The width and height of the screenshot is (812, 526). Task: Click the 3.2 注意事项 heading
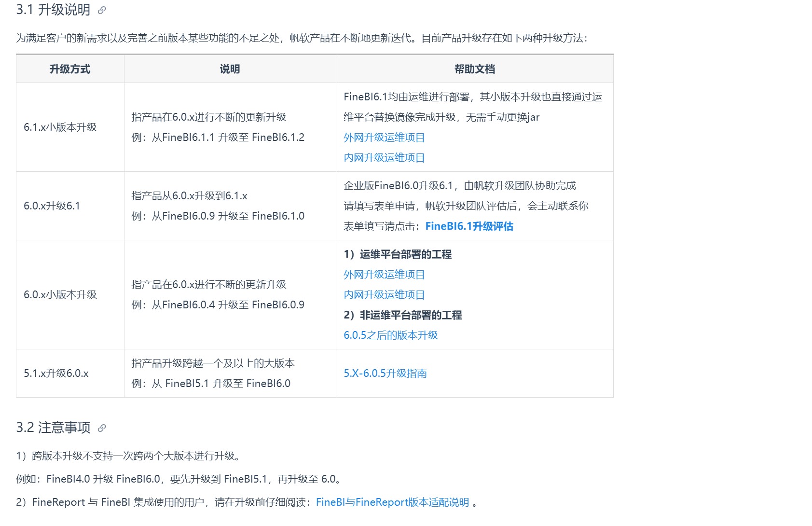(x=53, y=428)
